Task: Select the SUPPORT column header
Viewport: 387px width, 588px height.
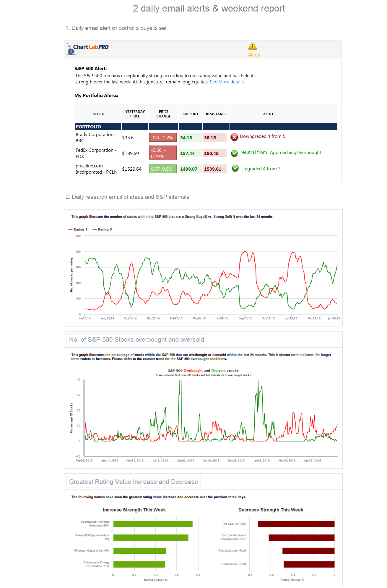Action: click(x=191, y=114)
